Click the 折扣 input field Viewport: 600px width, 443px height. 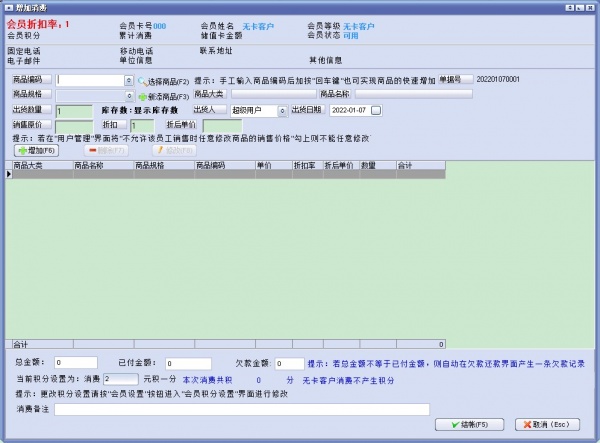coord(142,125)
